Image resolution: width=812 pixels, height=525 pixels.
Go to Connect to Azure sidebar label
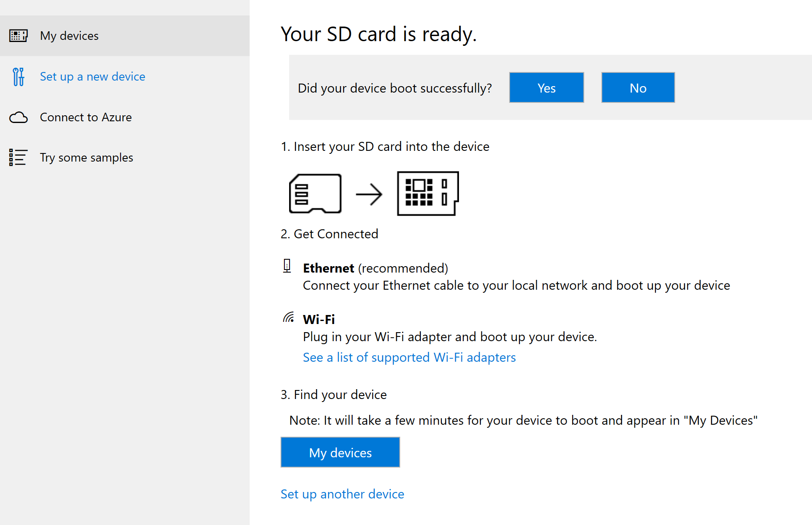[85, 117]
